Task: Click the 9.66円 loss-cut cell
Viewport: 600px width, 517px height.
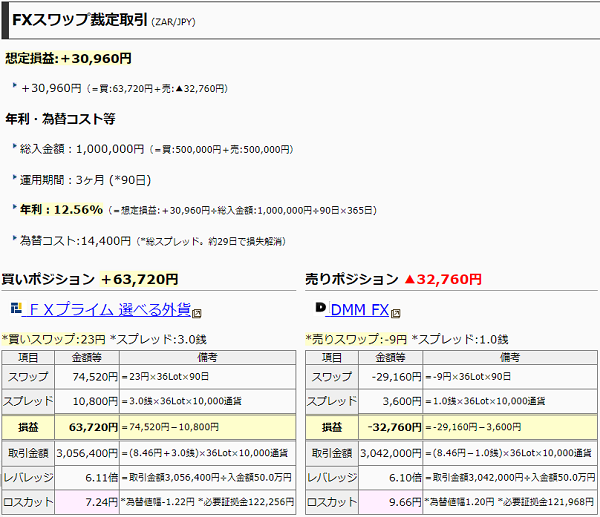Action: click(x=390, y=502)
